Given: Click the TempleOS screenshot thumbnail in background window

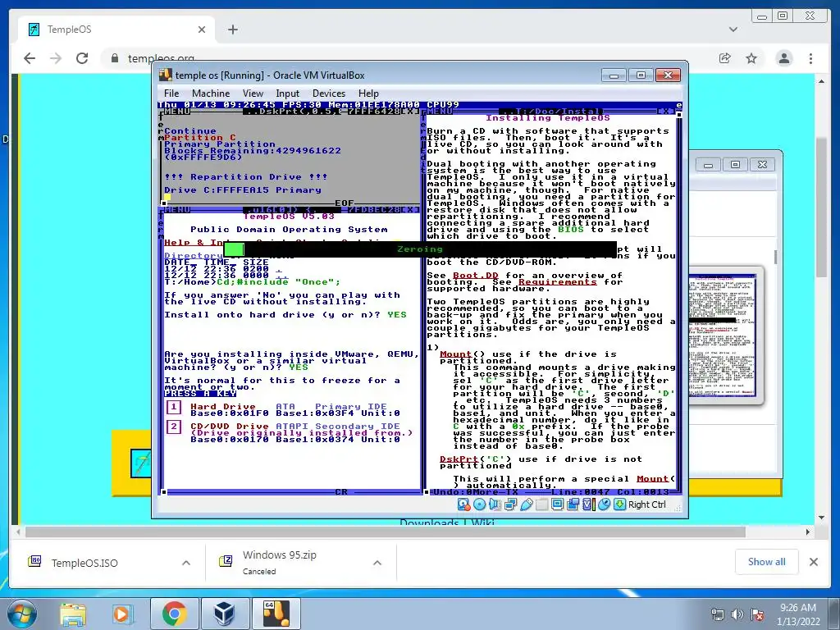Looking at the screenshot, I should point(724,336).
